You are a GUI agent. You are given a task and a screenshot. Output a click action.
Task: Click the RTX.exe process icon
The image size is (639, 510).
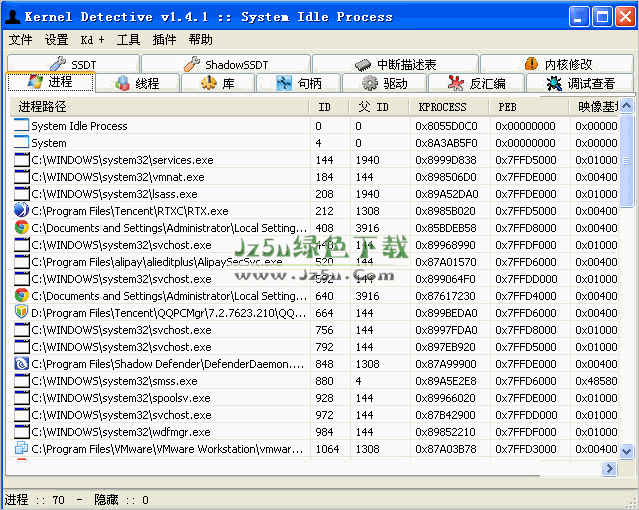click(21, 210)
